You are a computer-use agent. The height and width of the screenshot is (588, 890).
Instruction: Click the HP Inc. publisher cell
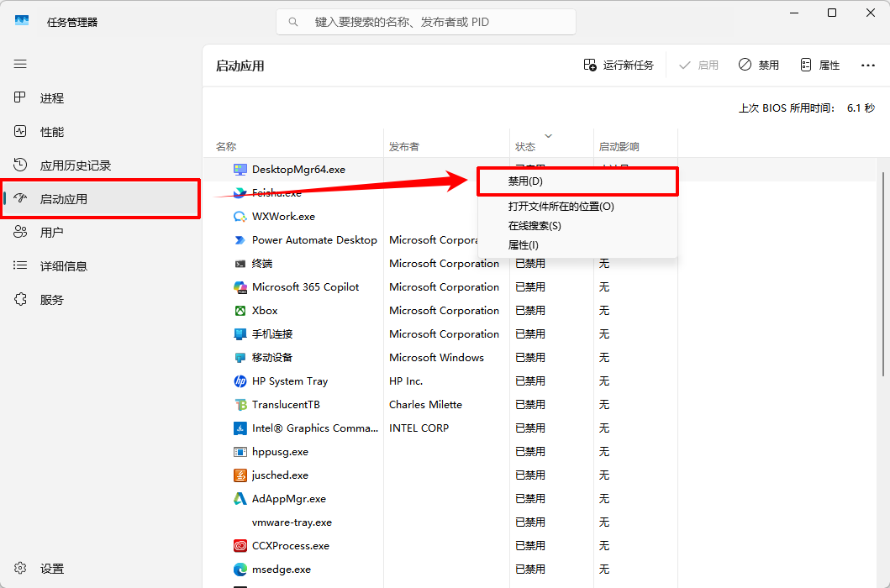click(x=406, y=381)
